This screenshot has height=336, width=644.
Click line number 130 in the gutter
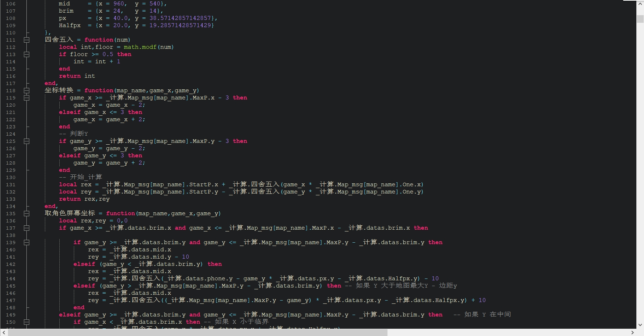[11, 177]
